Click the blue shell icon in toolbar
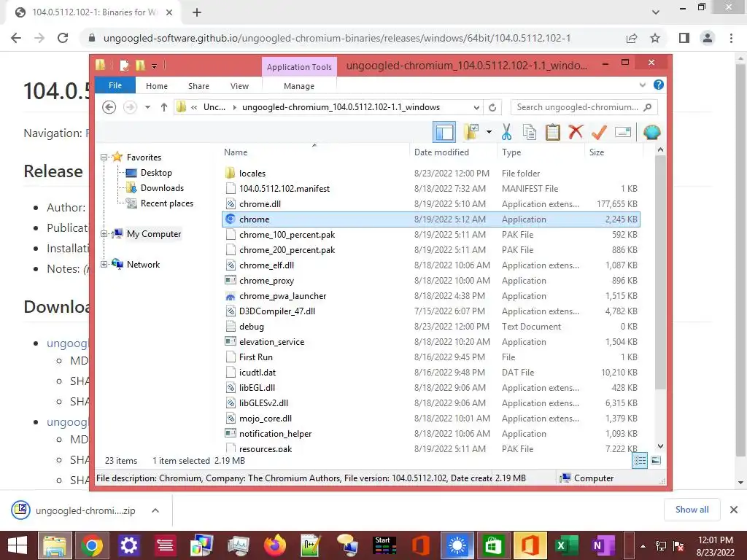This screenshot has height=560, width=747. tap(651, 132)
